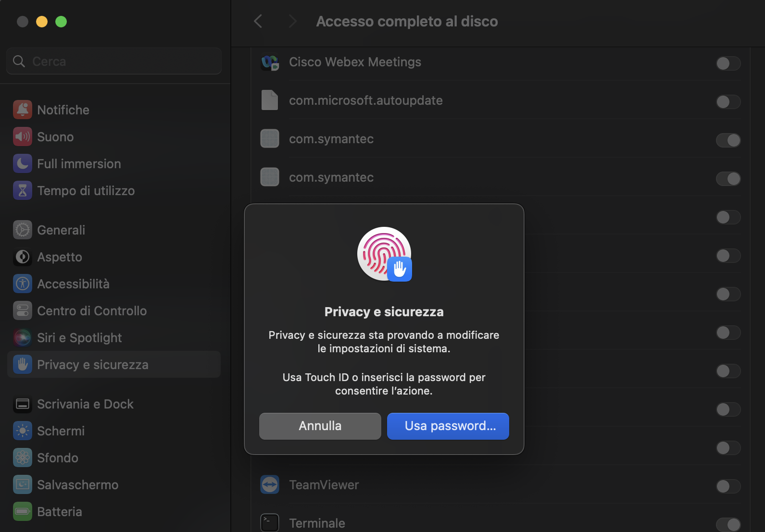Click the Suono speaker icon
765x532 pixels.
pos(23,137)
